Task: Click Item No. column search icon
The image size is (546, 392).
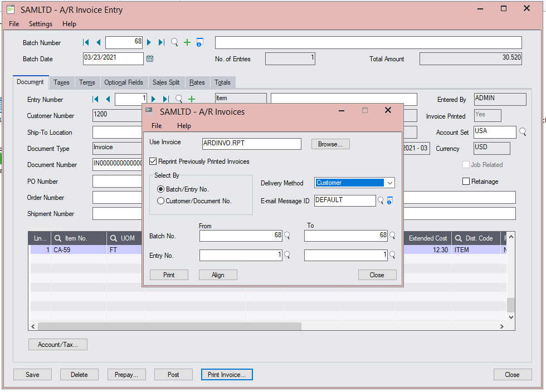Action: tap(58, 238)
